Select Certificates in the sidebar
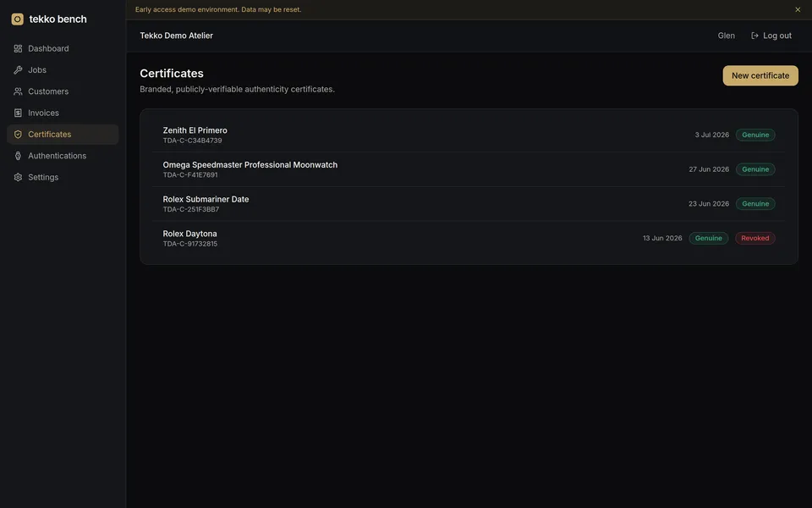 pos(63,135)
